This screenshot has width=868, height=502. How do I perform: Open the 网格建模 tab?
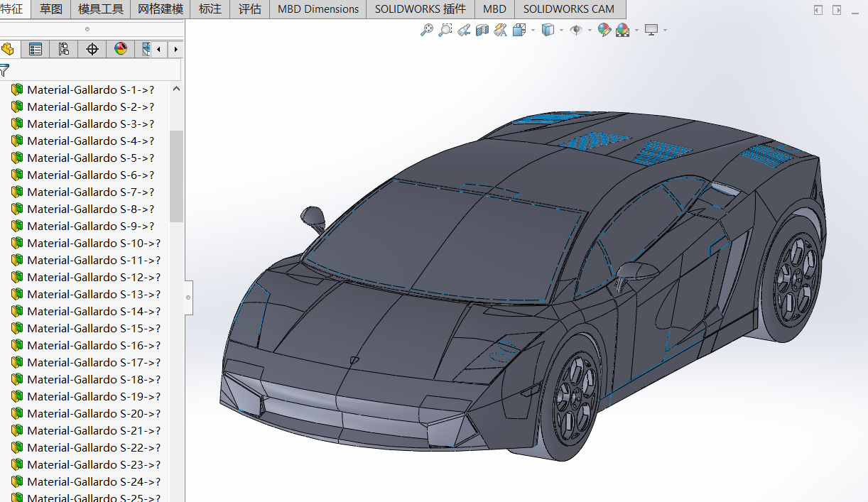(x=161, y=9)
